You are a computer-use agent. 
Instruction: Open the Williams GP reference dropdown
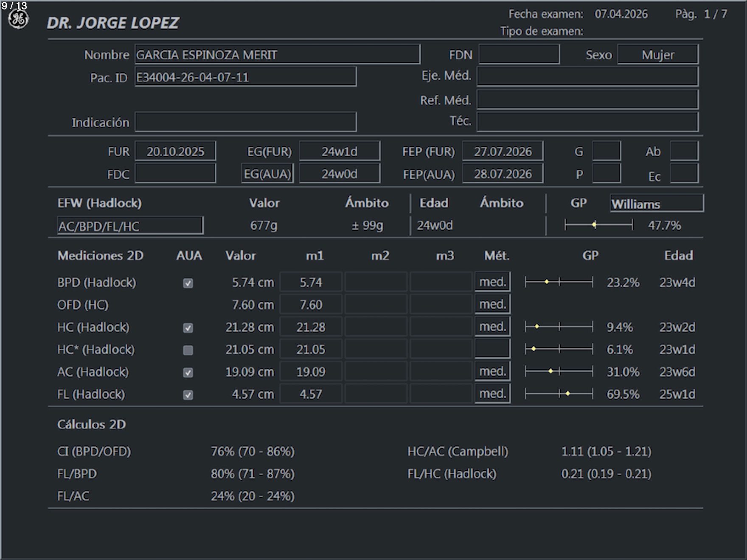coord(656,203)
